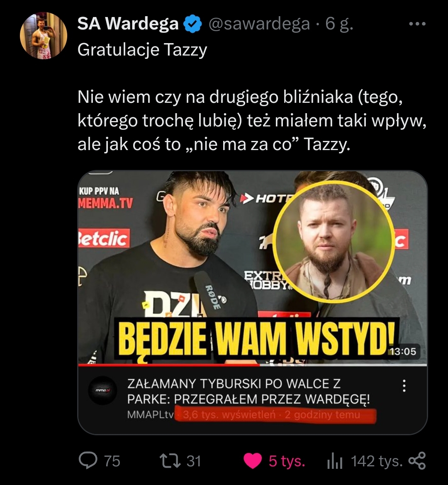Open the video card's vertical three-dot menu
The width and height of the screenshot is (448, 485).
[x=404, y=386]
